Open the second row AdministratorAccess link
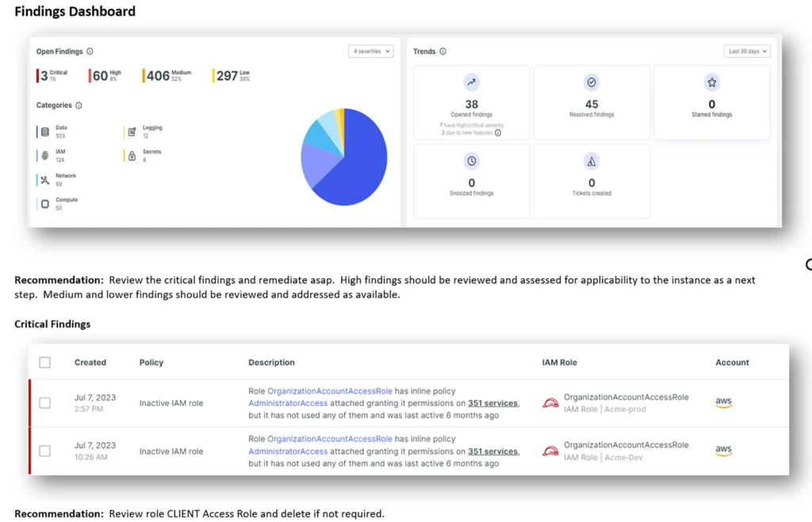812x522 pixels. click(x=288, y=451)
